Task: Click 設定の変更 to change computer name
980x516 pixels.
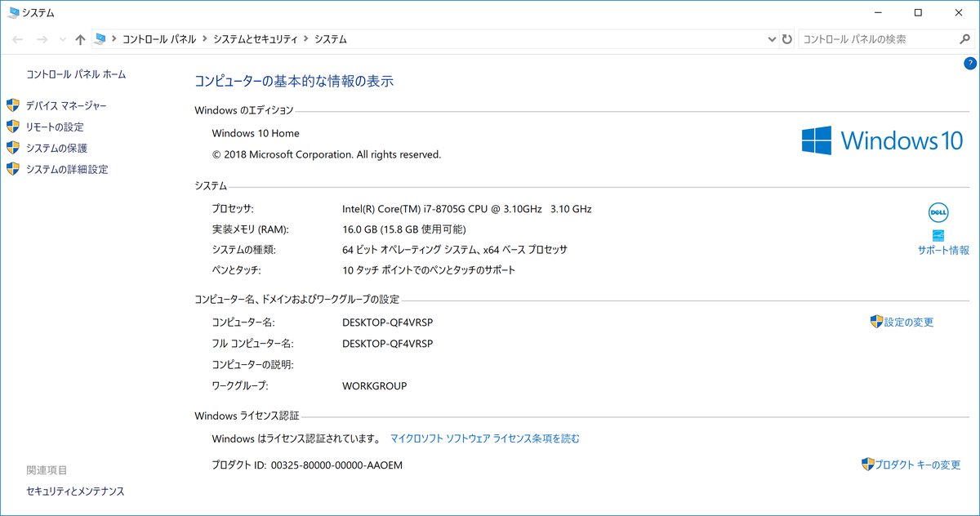Action: coord(906,322)
